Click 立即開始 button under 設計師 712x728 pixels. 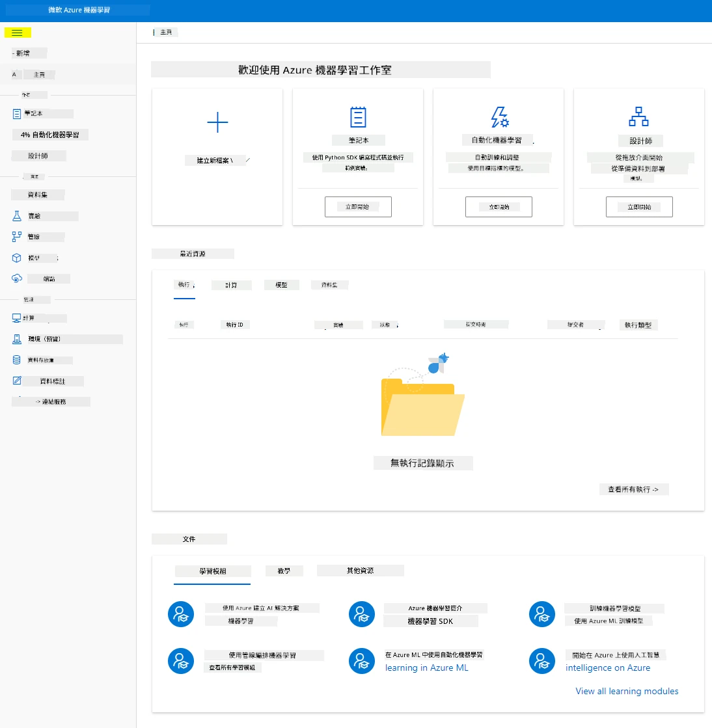point(639,207)
